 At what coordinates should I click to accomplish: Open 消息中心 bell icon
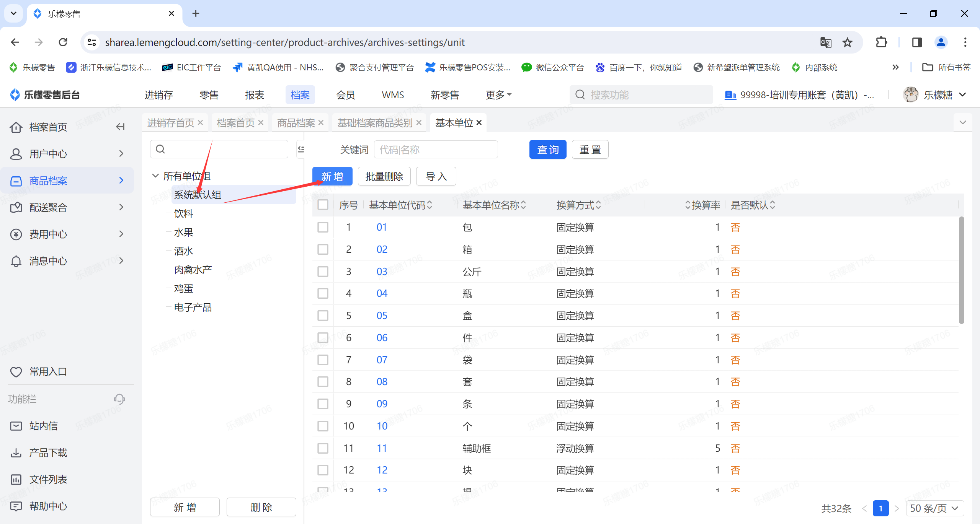tap(16, 261)
